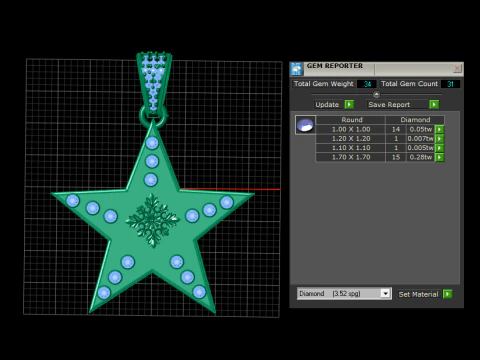Image resolution: width=480 pixels, height=360 pixels.
Task: Click the Save Report button label
Action: pos(389,105)
